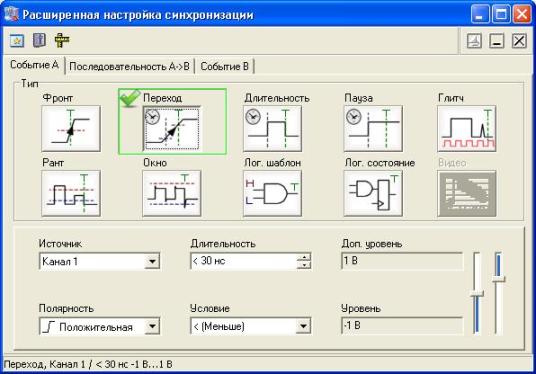Click the Доп. уровень value field
The width and height of the screenshot is (536, 374).
(402, 261)
